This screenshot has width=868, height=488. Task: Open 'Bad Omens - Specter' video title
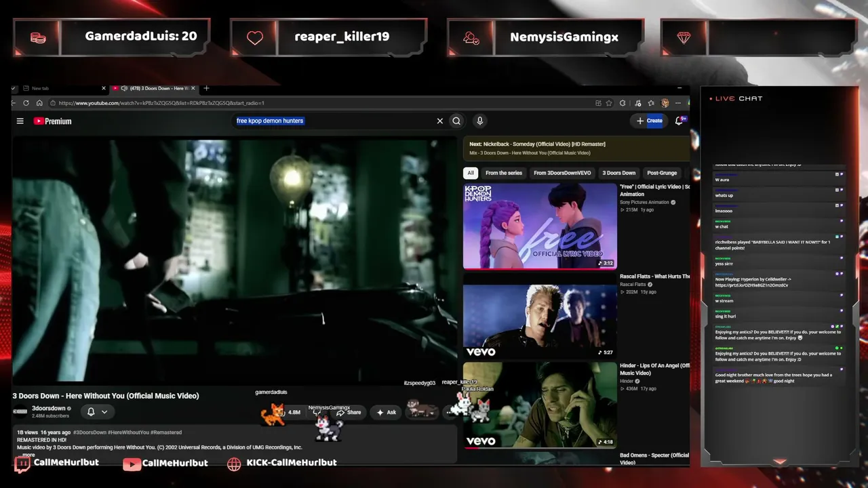[x=654, y=459]
